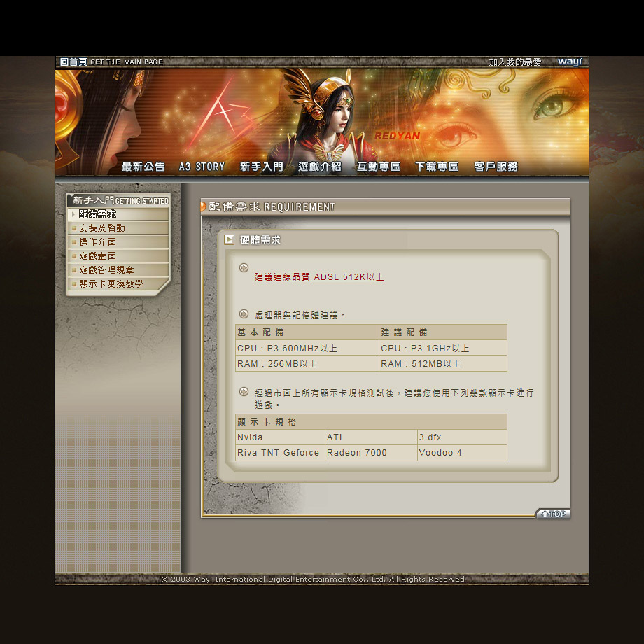Click the Wayi copyright footer text
This screenshot has height=644, width=644.
pyautogui.click(x=313, y=579)
